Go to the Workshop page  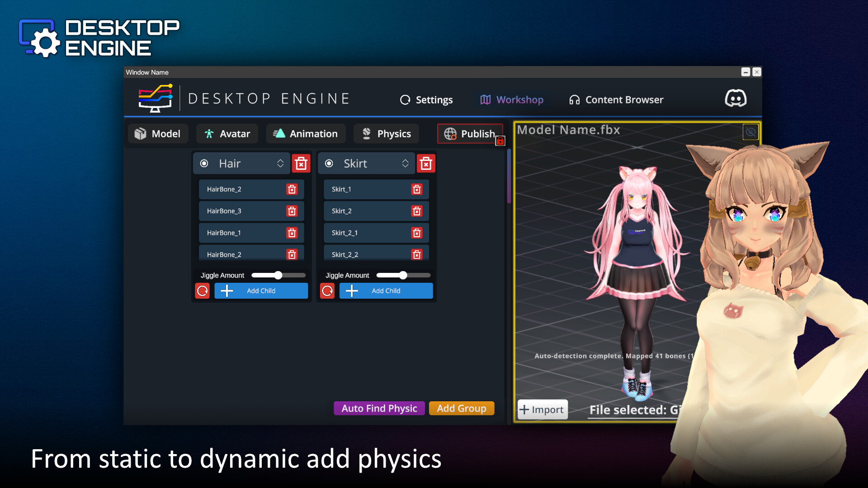(x=512, y=100)
